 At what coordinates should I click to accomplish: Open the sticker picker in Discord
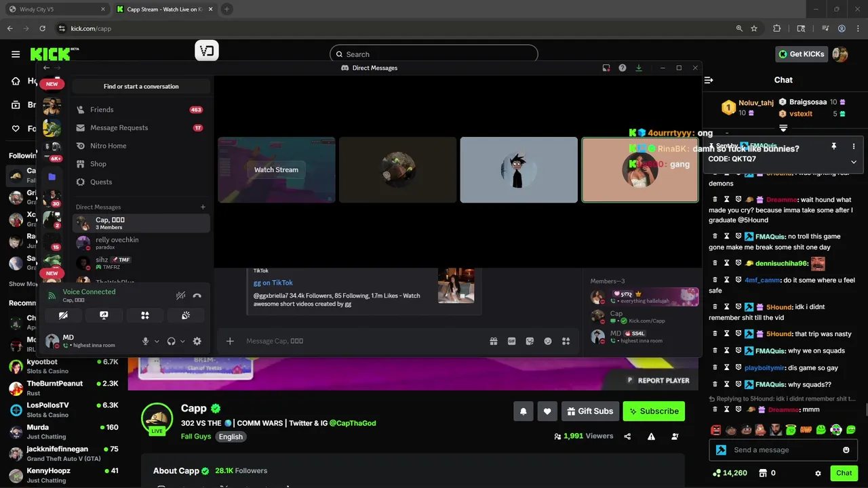pos(530,342)
